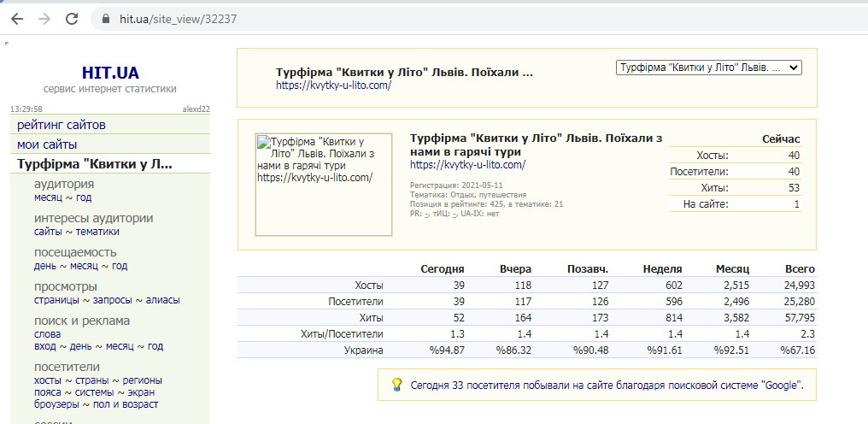Open поиск и реклама 'месяц' link
Screen dimensions: 868x424
120,346
